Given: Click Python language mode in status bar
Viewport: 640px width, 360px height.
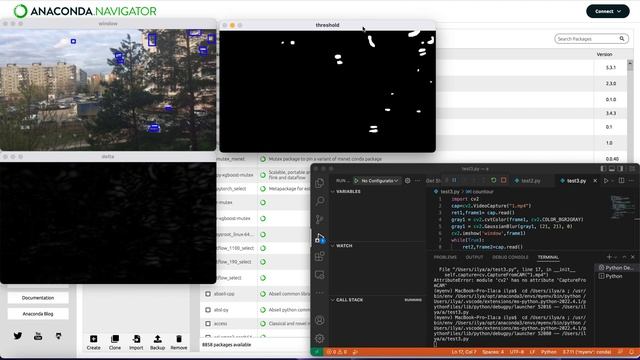Looking at the screenshot, I should [548, 352].
